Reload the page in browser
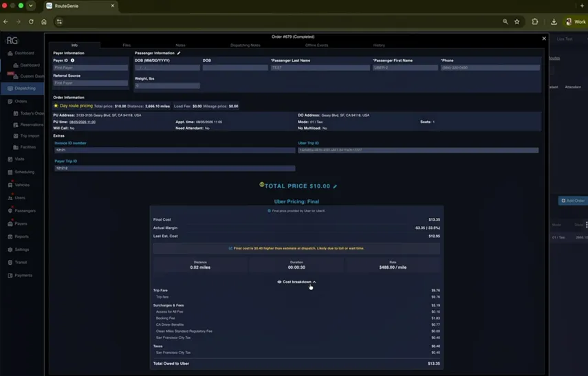Screen dimensions: 588x376 pyautogui.click(x=31, y=22)
